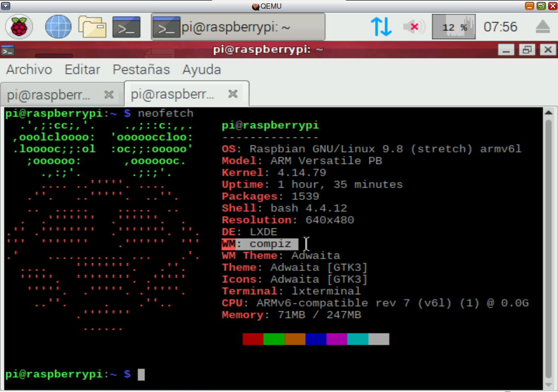Screen dimensions: 558x392
Task: Launch the web browser globe icon
Action: [x=58, y=26]
